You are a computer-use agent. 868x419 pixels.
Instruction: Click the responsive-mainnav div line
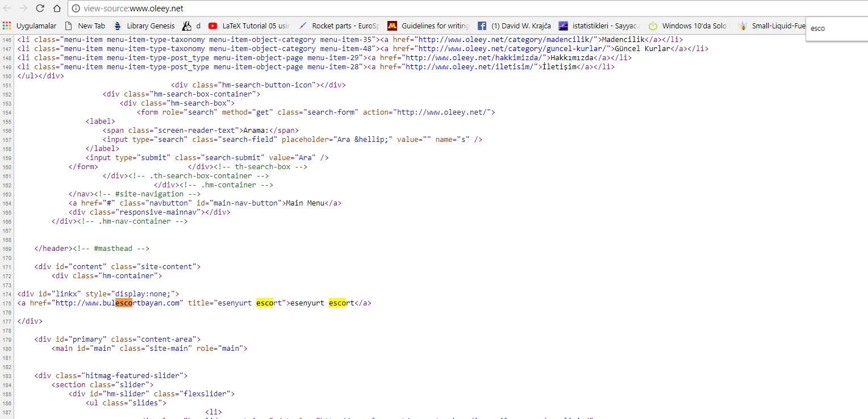click(149, 212)
